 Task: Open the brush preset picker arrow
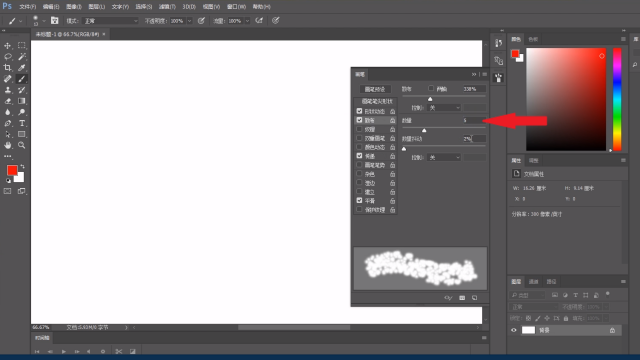pyautogui.click(x=44, y=21)
